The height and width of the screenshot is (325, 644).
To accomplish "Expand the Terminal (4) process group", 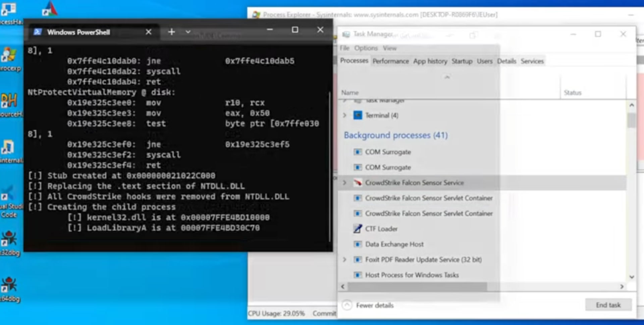I will (x=344, y=115).
